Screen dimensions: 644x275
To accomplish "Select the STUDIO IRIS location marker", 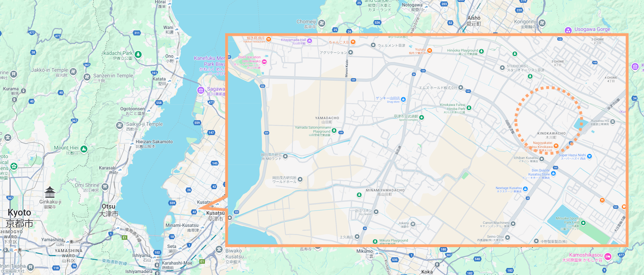I will tap(502, 67).
